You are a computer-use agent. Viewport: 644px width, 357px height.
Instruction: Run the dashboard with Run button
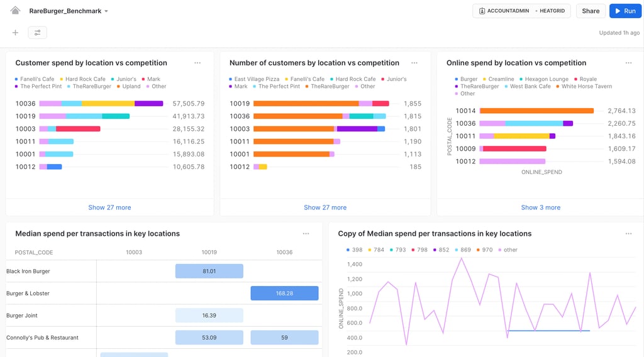(x=625, y=11)
